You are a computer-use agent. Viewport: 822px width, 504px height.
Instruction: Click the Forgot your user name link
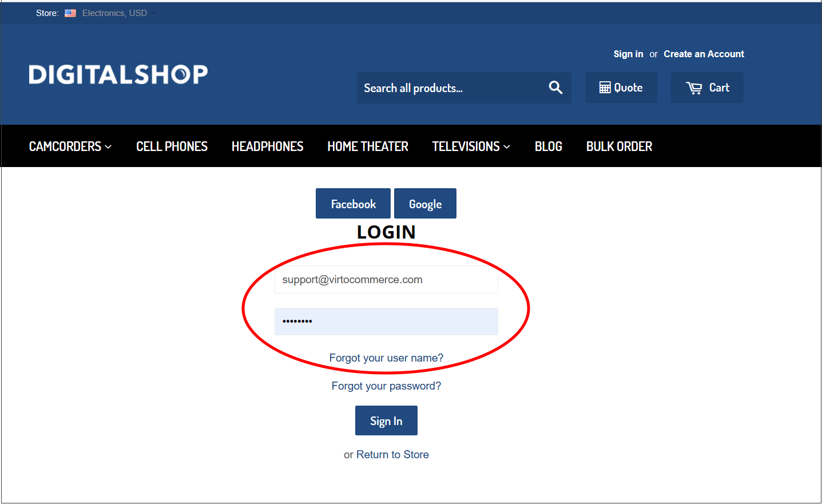click(x=386, y=358)
